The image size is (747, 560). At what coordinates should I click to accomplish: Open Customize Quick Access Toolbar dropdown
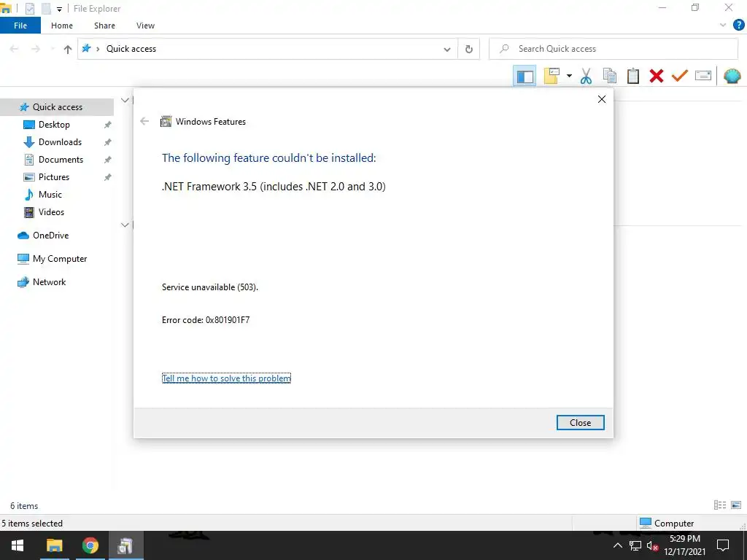click(x=59, y=9)
